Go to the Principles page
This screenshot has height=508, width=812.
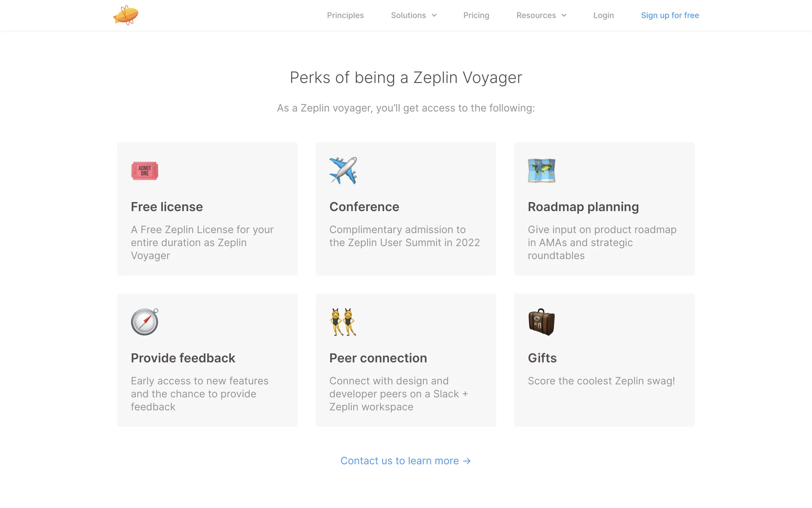(x=345, y=15)
